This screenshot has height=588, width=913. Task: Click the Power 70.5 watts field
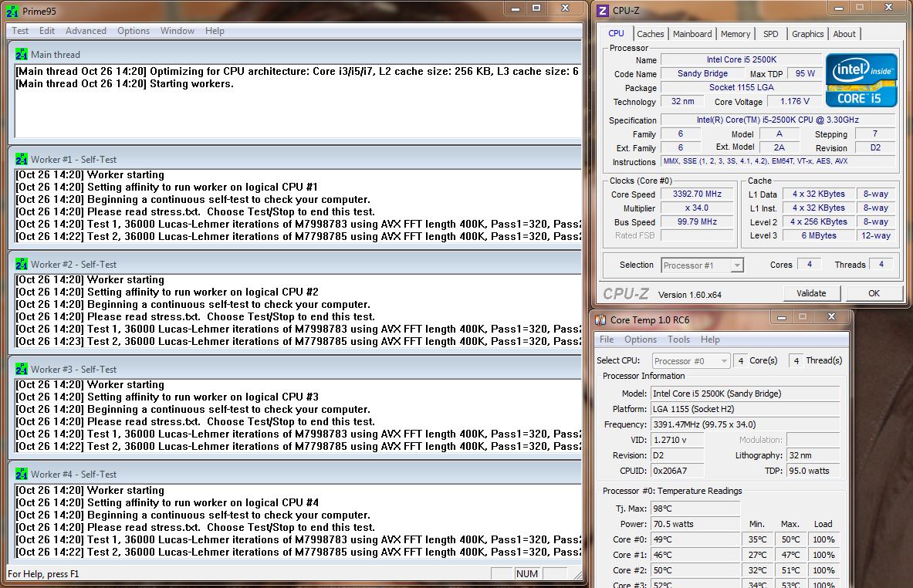(x=695, y=524)
